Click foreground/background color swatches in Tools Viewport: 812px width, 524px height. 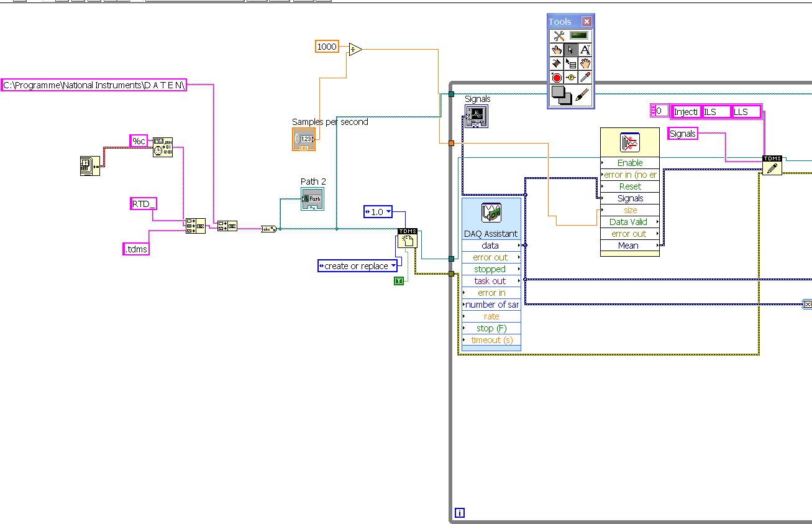point(561,94)
